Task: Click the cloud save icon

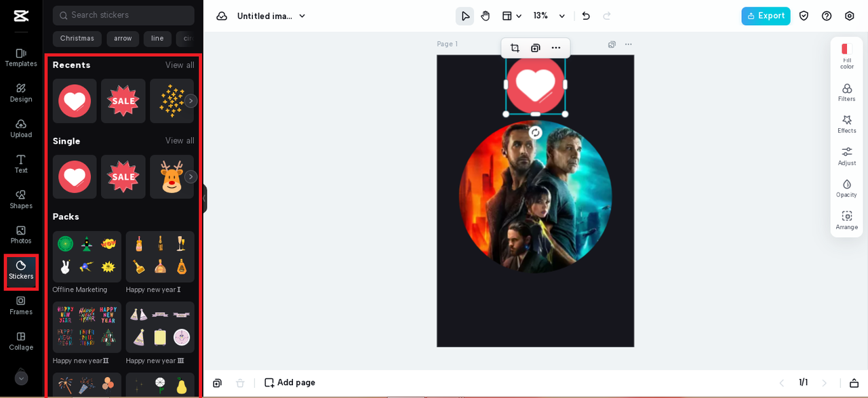Action: pyautogui.click(x=222, y=16)
